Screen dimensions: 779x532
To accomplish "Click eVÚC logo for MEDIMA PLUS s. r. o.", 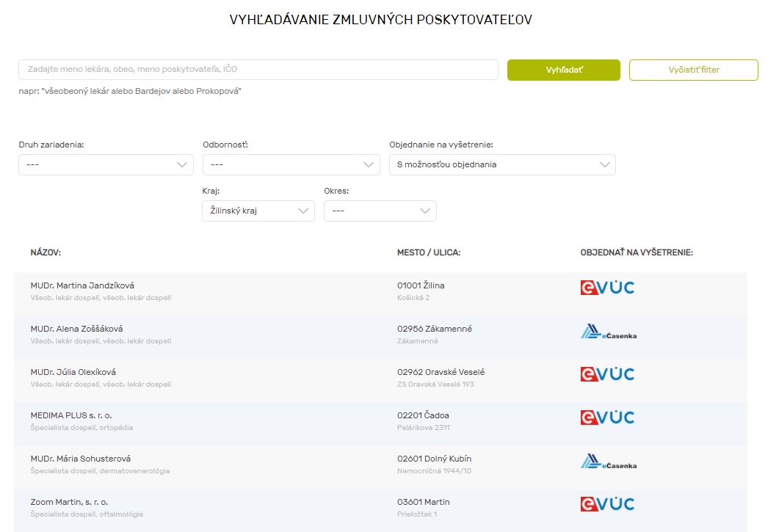I will point(607,417).
